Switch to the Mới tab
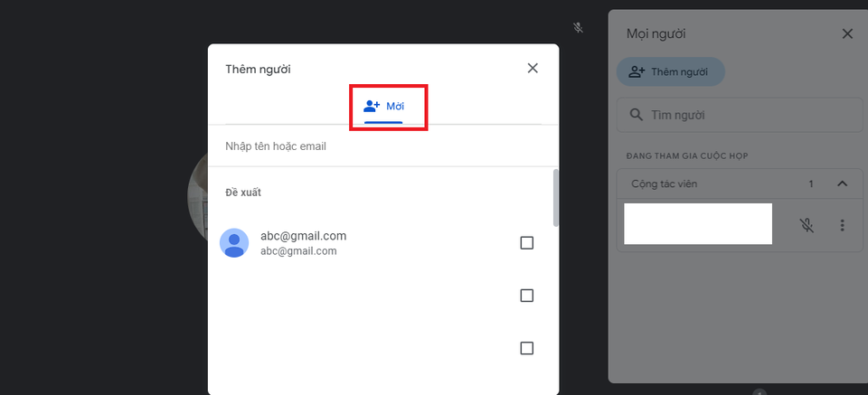 [x=384, y=107]
